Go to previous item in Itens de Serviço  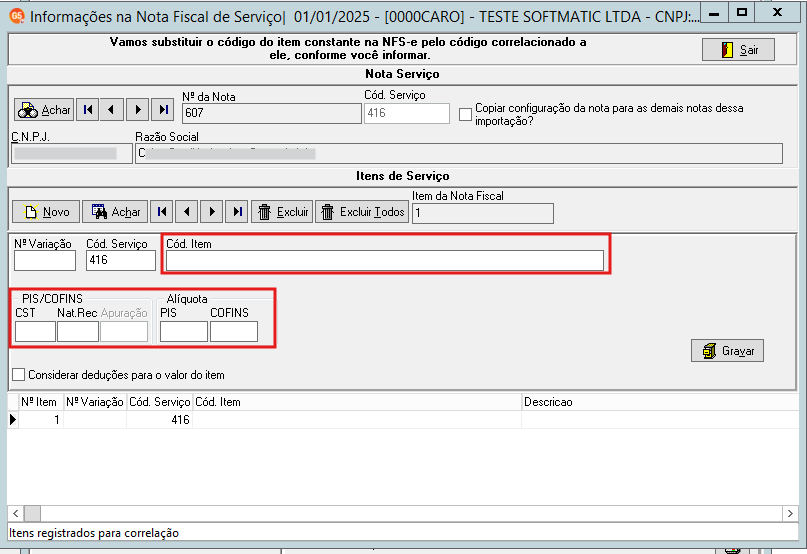coord(187,212)
